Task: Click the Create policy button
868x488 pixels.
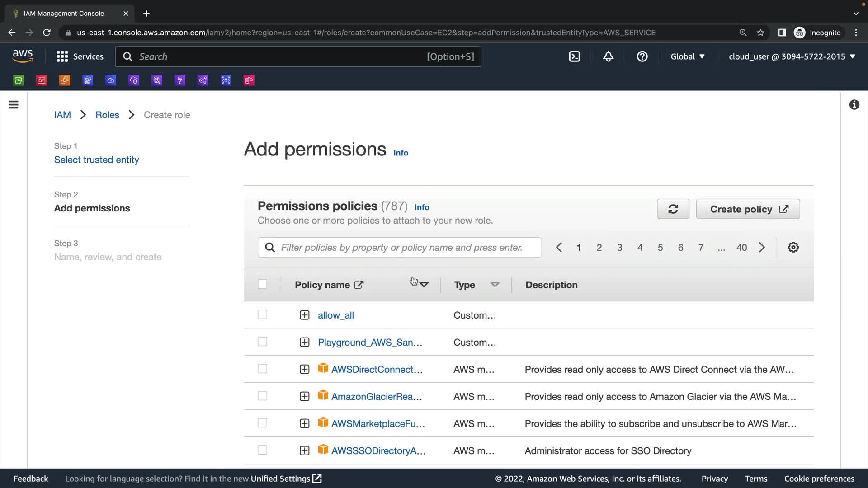Action: click(748, 209)
